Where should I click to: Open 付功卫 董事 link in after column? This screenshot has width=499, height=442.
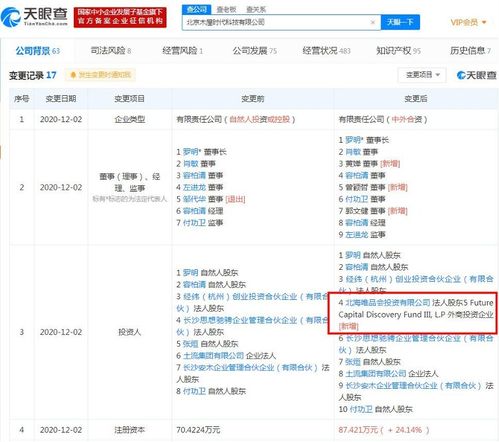pyautogui.click(x=357, y=199)
